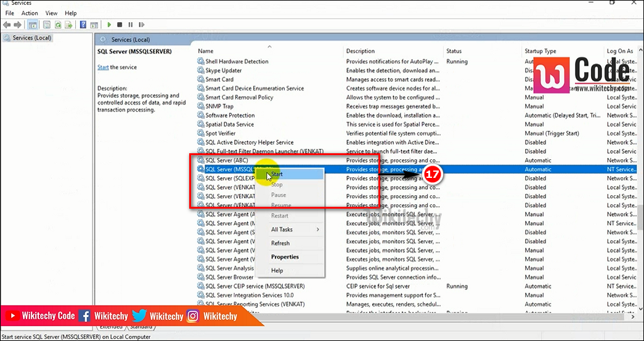Click the green Refresh toolbar icon
Image resolution: width=644 pixels, height=341 pixels.
point(59,25)
